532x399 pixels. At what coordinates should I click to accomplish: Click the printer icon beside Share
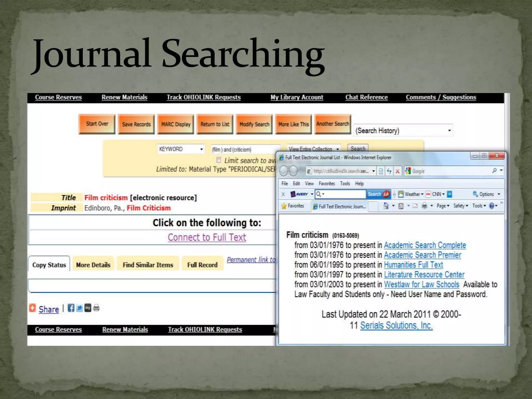96,308
